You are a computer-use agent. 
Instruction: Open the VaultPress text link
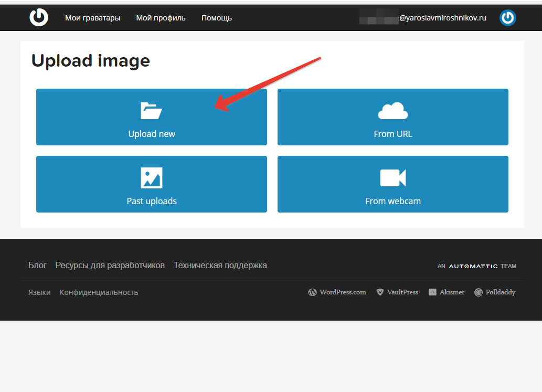tap(403, 292)
